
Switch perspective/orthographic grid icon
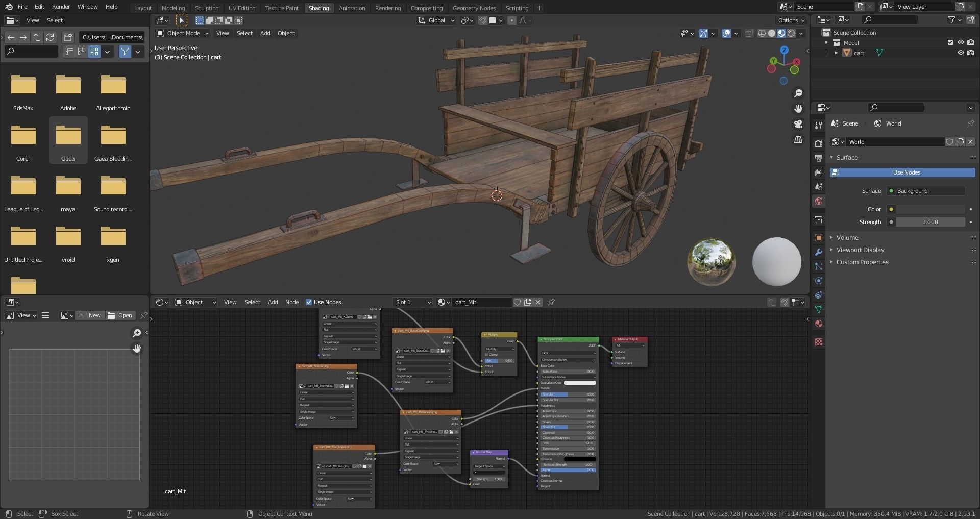pos(798,139)
